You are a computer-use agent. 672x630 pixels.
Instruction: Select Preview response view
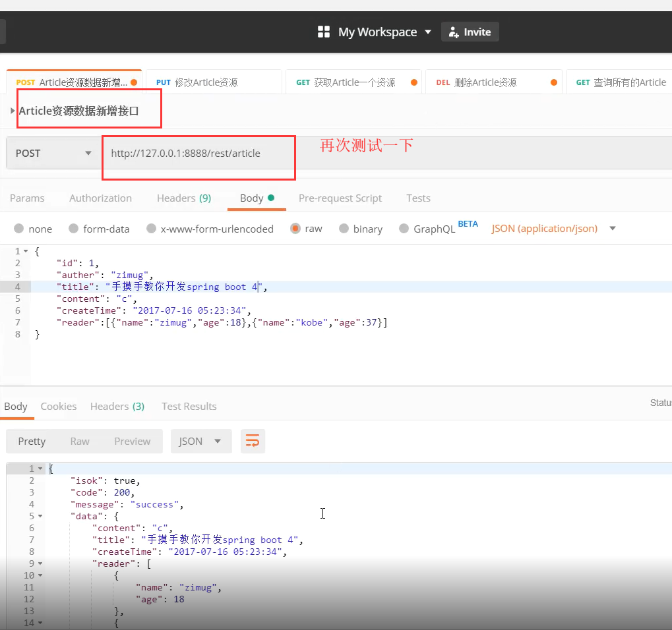[133, 441]
